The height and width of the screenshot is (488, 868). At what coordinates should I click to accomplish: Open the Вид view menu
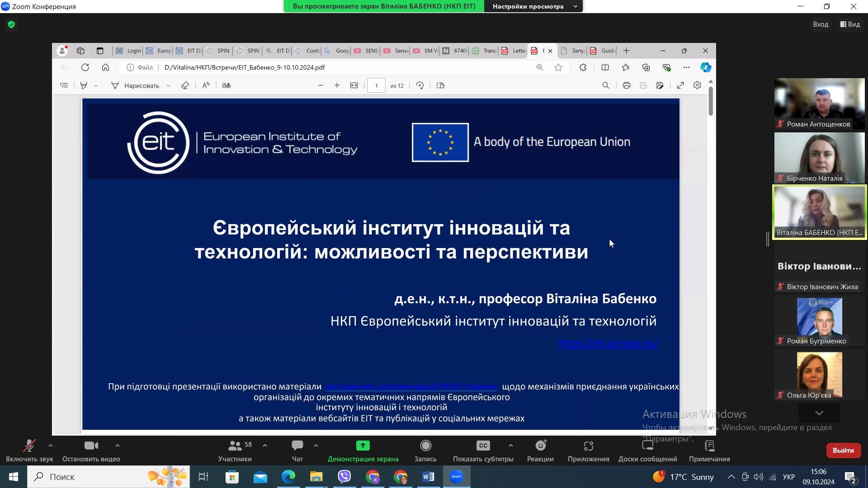point(850,24)
